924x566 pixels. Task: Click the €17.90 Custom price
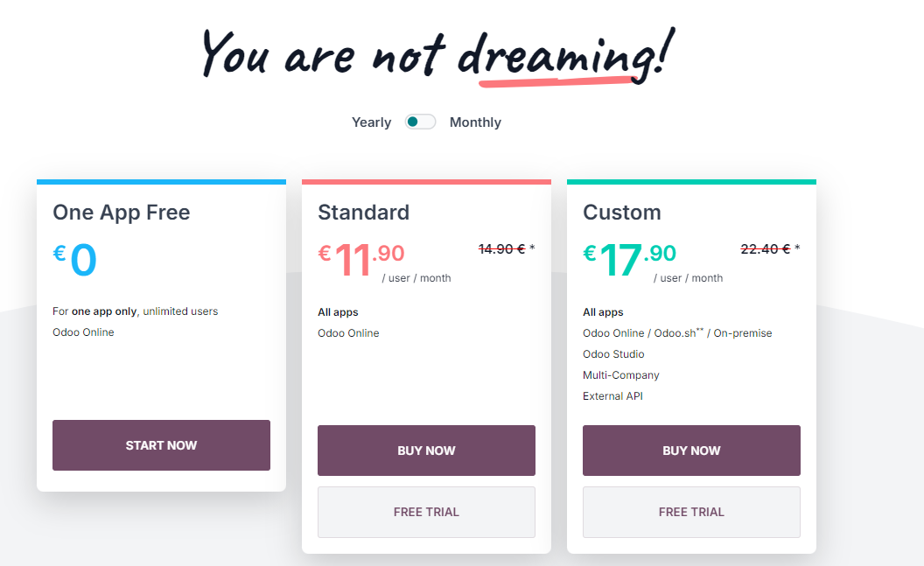point(629,260)
